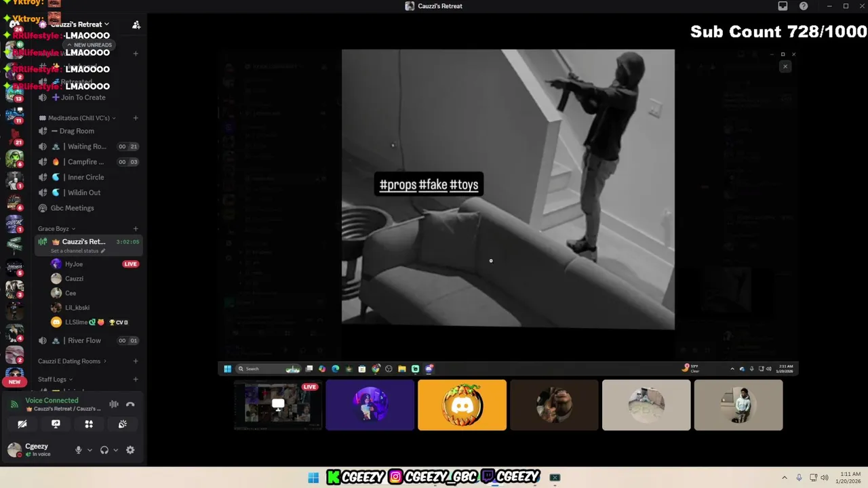Join the Join To Create voice channel

pos(88,98)
